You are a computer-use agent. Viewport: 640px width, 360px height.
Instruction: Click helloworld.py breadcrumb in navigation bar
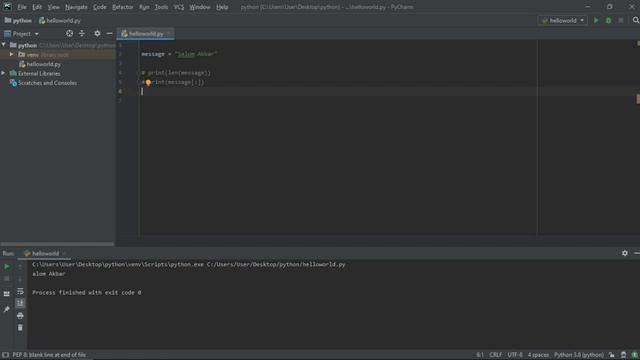click(60, 20)
